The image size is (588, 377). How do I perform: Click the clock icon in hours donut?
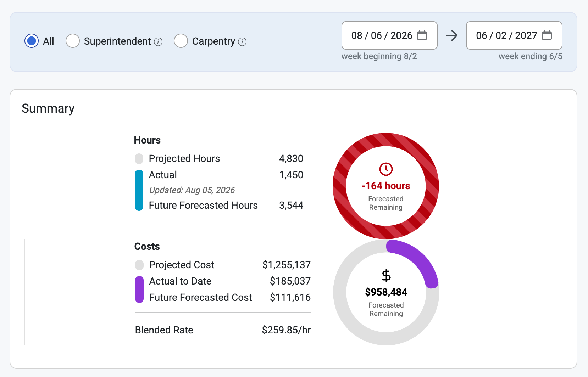pyautogui.click(x=386, y=169)
